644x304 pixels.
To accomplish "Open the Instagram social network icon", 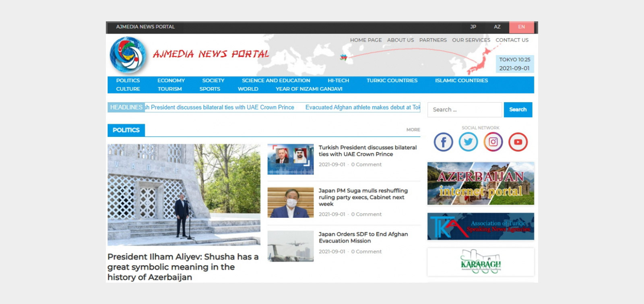I will (x=493, y=142).
